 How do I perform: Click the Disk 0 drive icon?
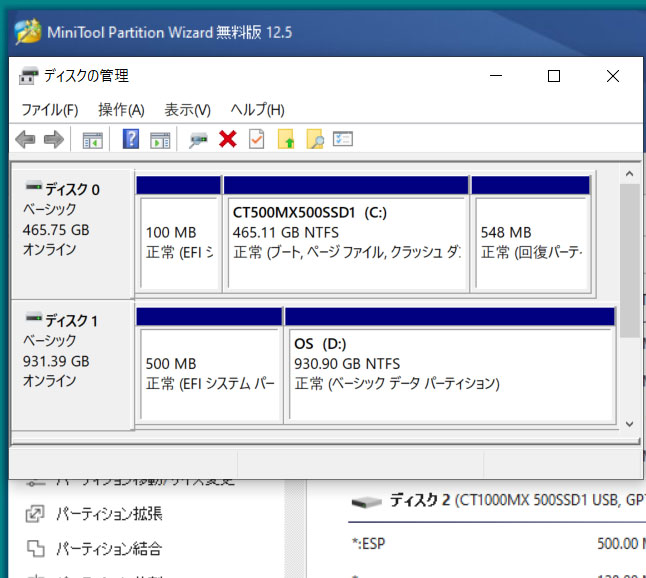pos(33,185)
